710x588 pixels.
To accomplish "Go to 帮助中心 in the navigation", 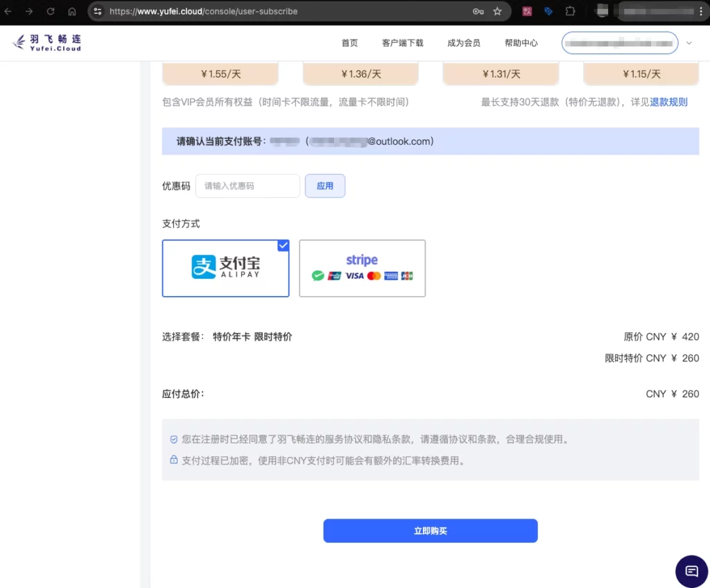I will pyautogui.click(x=521, y=42).
